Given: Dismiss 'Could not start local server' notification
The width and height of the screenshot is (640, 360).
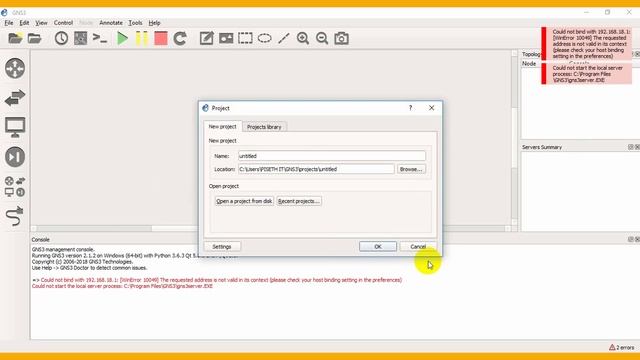Looking at the screenshot, I should coord(587,74).
